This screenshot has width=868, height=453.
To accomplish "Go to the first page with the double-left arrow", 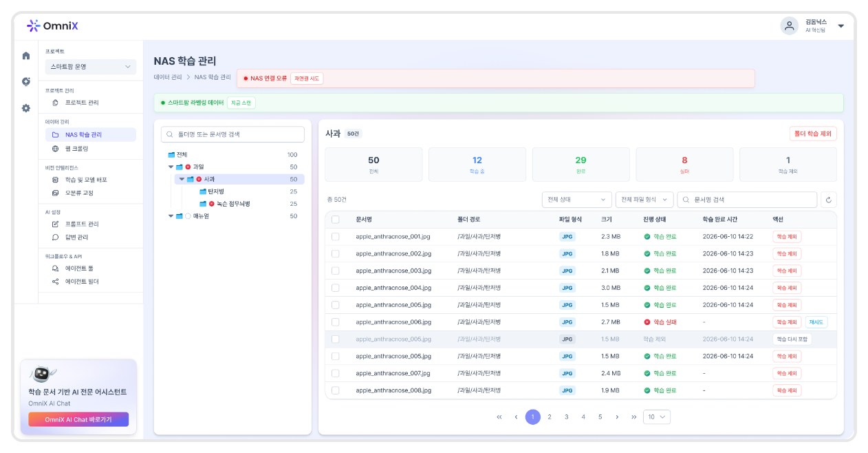I will 499,417.
